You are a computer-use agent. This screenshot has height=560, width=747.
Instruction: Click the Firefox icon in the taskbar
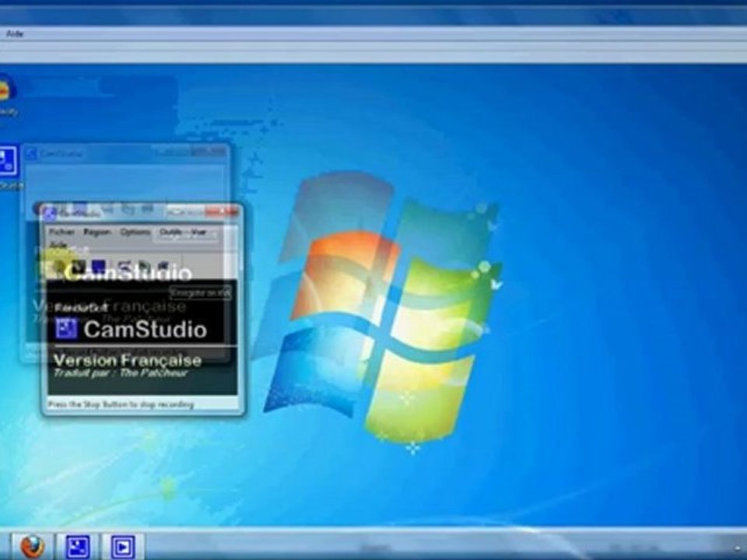[x=33, y=547]
